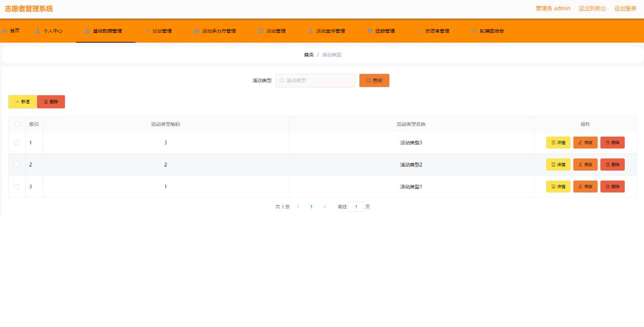The width and height of the screenshot is (644, 327).
Task: Expand the 活动宣传管理 menu
Action: pos(329,31)
